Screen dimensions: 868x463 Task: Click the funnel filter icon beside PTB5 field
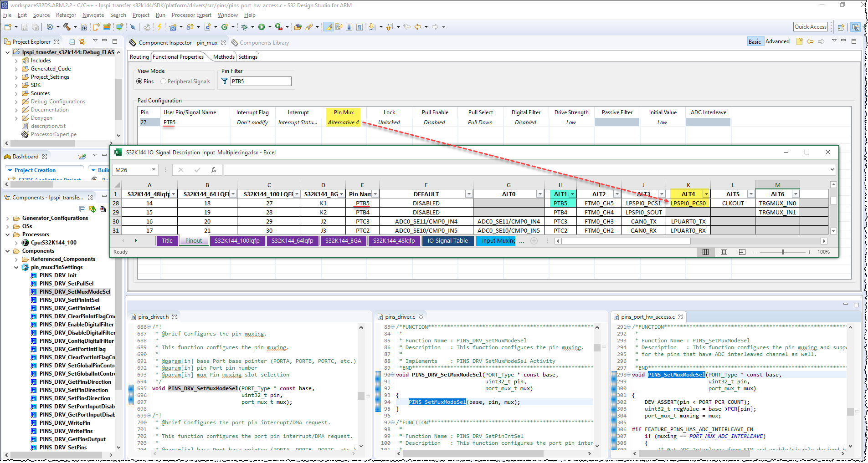pos(224,81)
